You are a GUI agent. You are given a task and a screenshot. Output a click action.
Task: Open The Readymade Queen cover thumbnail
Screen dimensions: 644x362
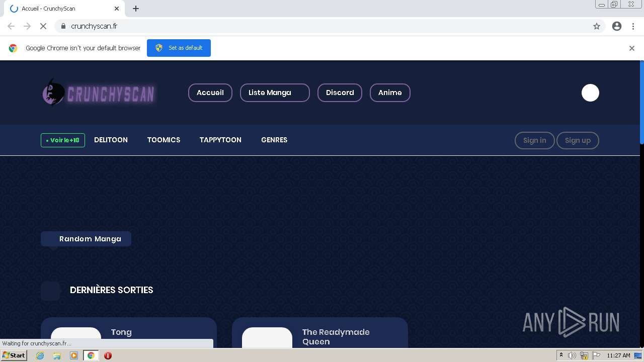(x=267, y=337)
